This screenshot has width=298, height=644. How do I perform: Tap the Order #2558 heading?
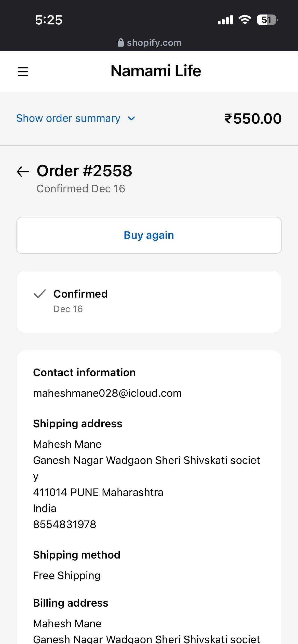pos(84,171)
